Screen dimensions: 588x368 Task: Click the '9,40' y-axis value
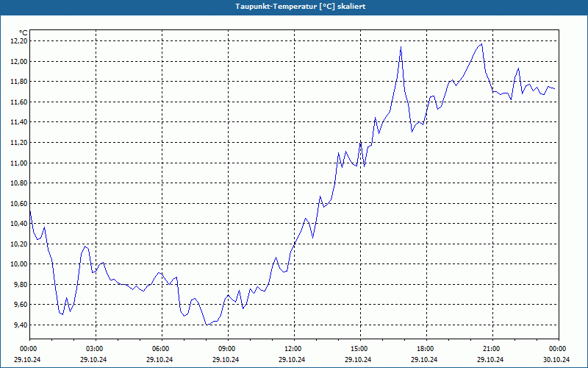coord(20,325)
